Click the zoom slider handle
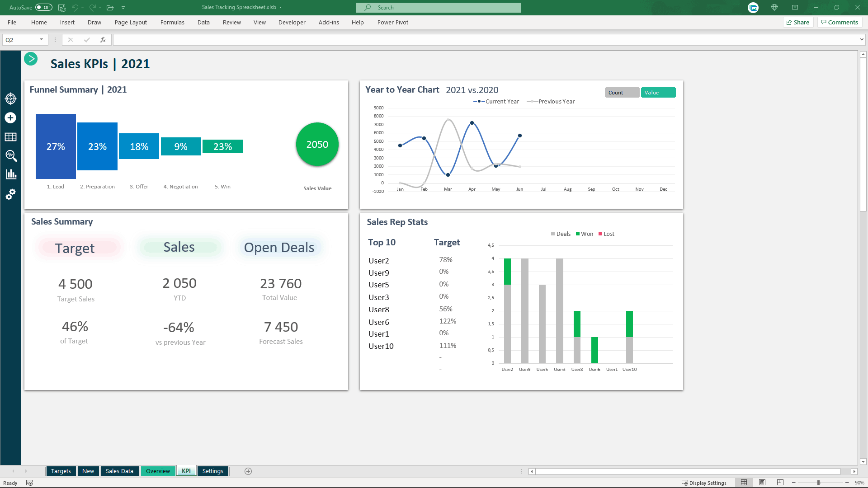The image size is (868, 488). pos(818,483)
